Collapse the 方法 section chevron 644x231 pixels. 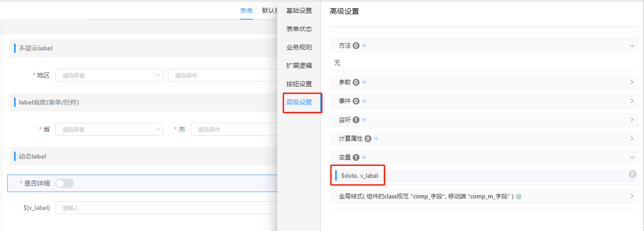point(632,46)
